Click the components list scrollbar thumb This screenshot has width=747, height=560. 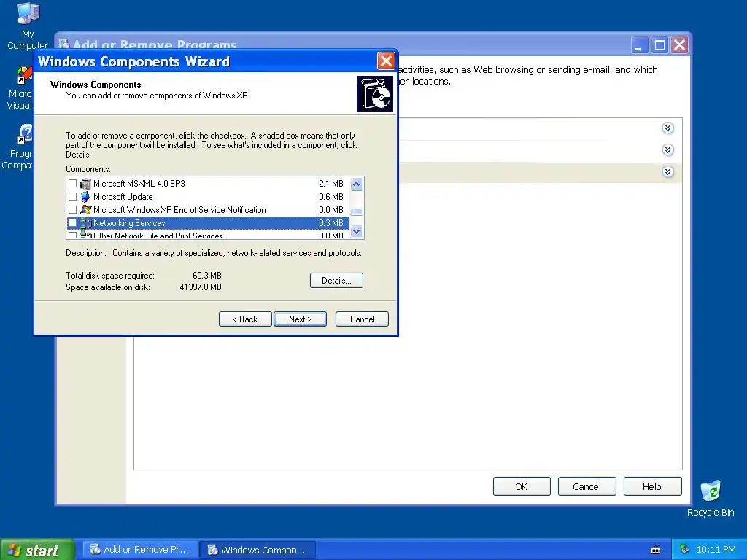[356, 212]
